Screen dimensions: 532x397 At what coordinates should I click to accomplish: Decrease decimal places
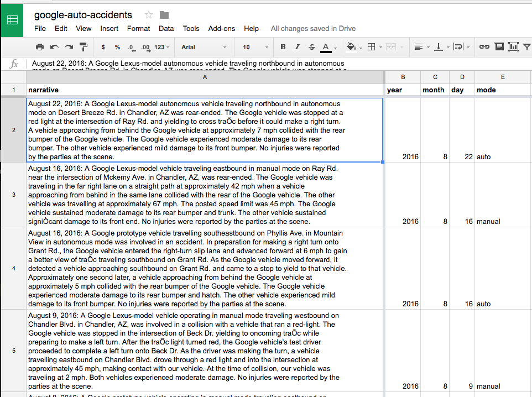[132, 48]
